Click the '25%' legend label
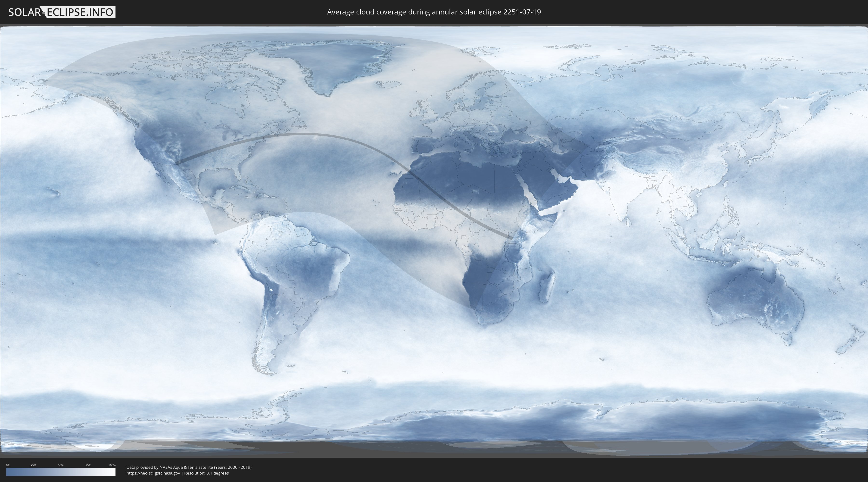 click(x=33, y=465)
